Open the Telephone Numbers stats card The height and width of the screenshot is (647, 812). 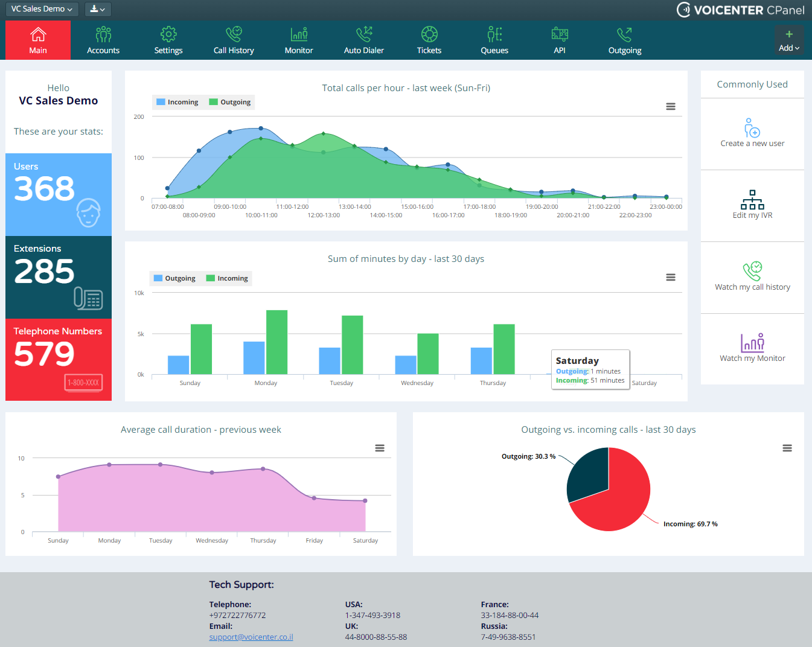pyautogui.click(x=59, y=360)
